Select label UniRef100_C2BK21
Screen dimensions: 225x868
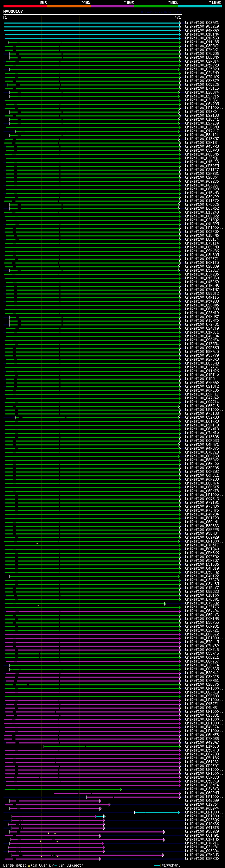(202, 631)
